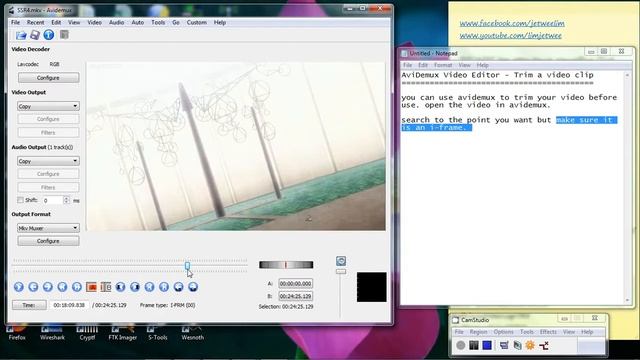
Task: Open Firefox from the desktop
Action: (17, 333)
